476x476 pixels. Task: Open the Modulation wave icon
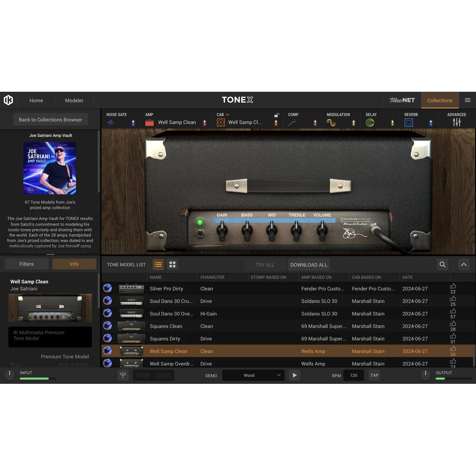click(x=331, y=122)
